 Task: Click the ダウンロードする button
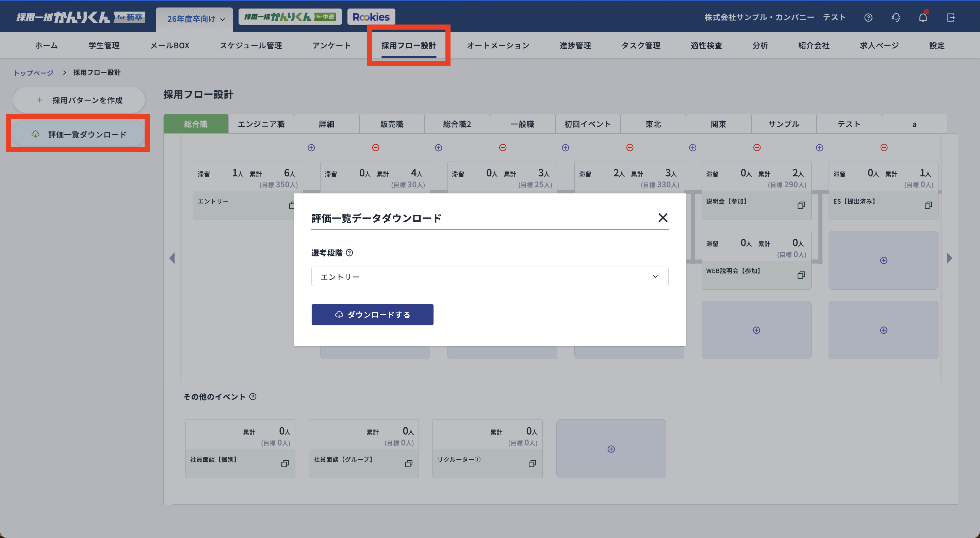(372, 315)
